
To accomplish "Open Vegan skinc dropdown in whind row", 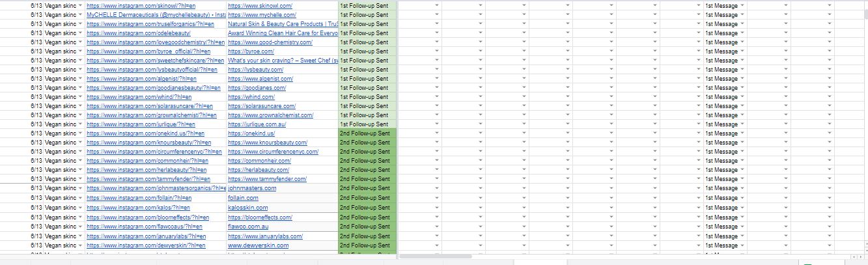I will 80,96.
